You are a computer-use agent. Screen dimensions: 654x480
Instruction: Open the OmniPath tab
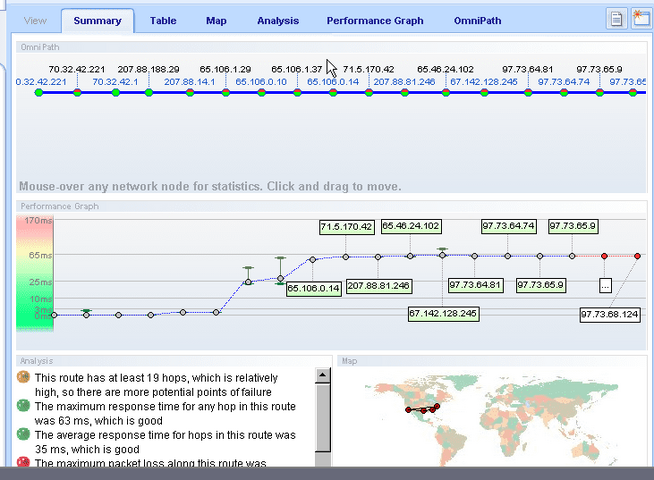(x=478, y=21)
